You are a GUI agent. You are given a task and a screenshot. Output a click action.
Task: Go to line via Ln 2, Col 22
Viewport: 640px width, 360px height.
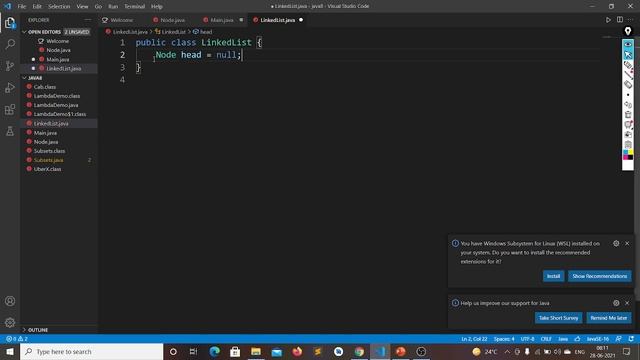point(474,339)
